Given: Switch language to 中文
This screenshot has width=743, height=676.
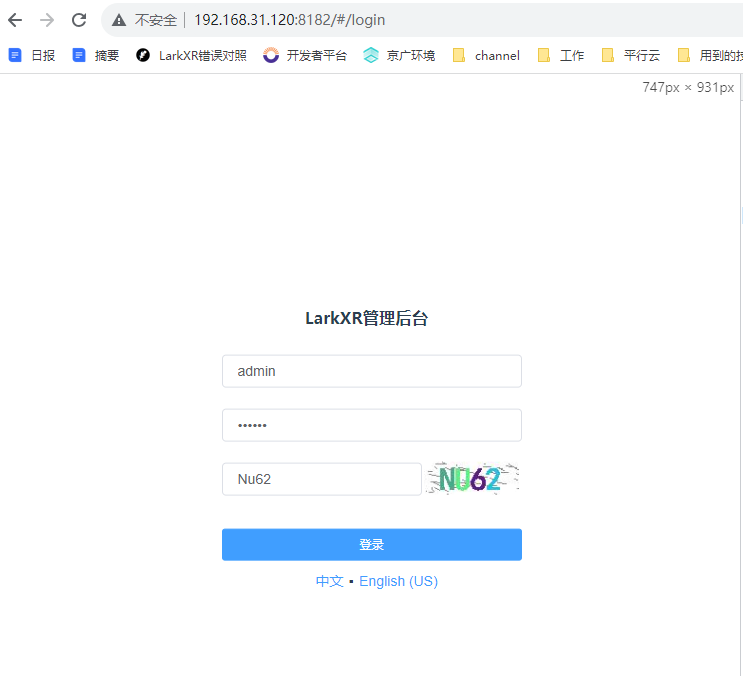Looking at the screenshot, I should pyautogui.click(x=329, y=581).
